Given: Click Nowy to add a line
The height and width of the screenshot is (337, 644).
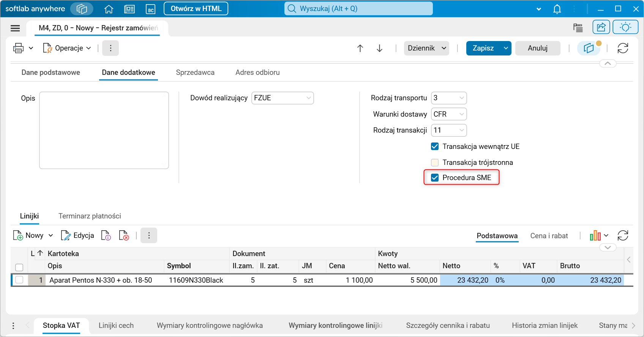Looking at the screenshot, I should point(28,236).
